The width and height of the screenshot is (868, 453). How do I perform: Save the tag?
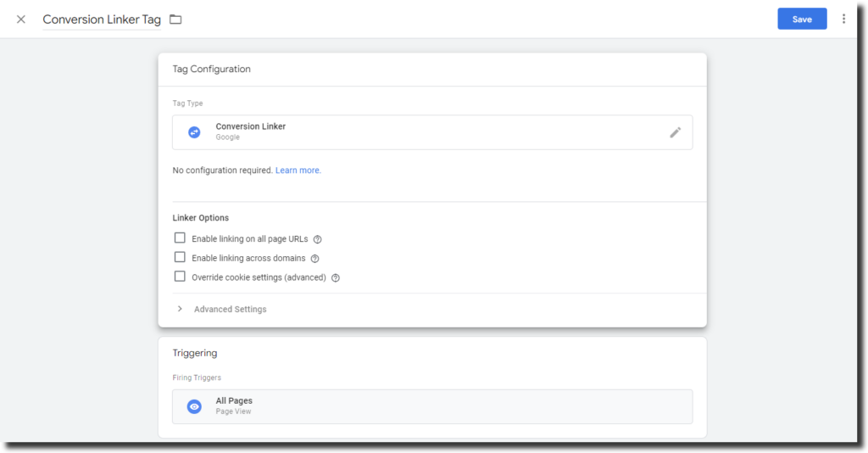point(802,19)
